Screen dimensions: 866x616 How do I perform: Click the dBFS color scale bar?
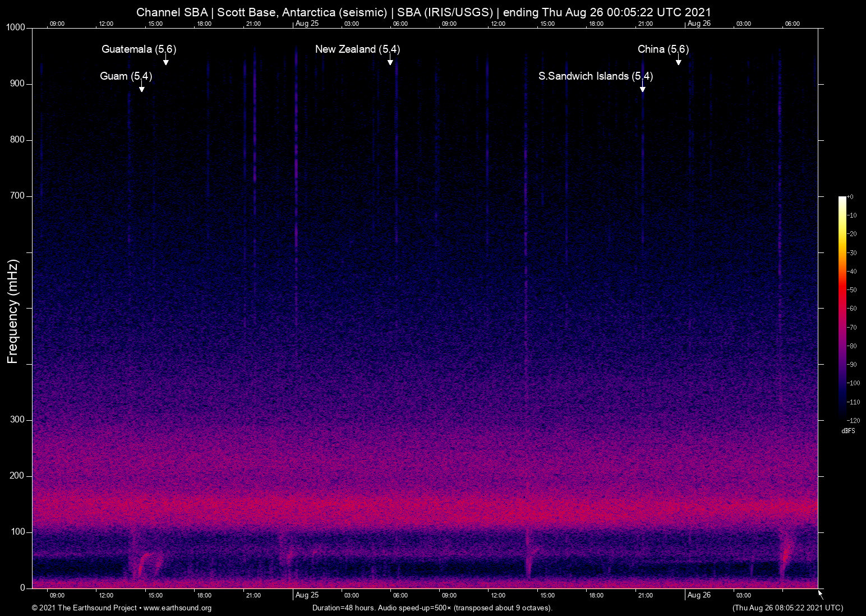[x=842, y=309]
